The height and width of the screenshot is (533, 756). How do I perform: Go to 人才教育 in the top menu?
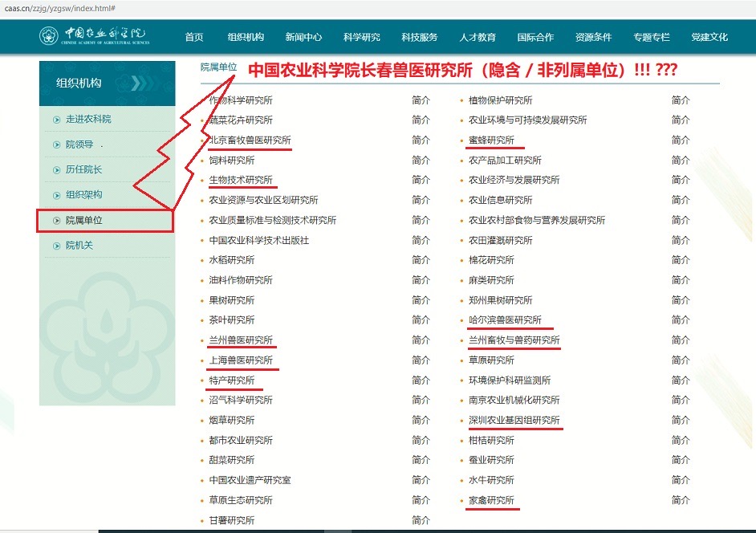[478, 37]
